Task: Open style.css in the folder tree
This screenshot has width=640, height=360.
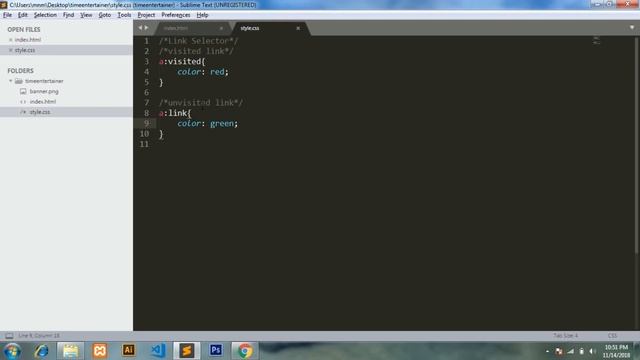Action: coord(40,112)
